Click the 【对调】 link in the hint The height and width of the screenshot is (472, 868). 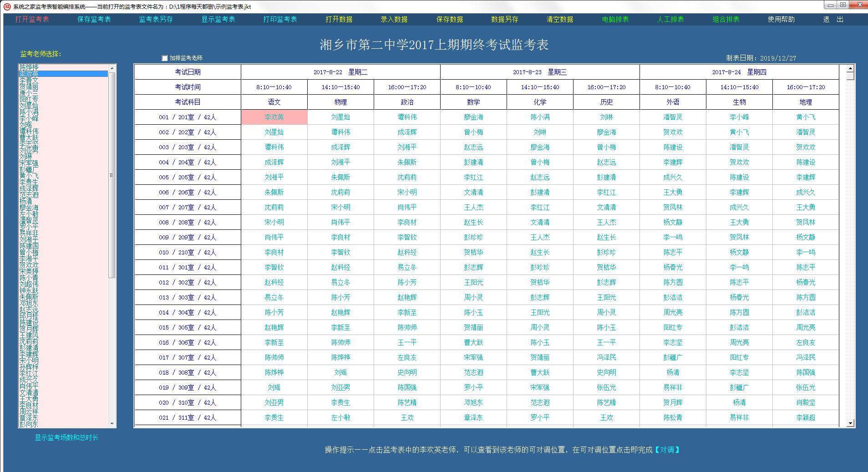pos(667,450)
